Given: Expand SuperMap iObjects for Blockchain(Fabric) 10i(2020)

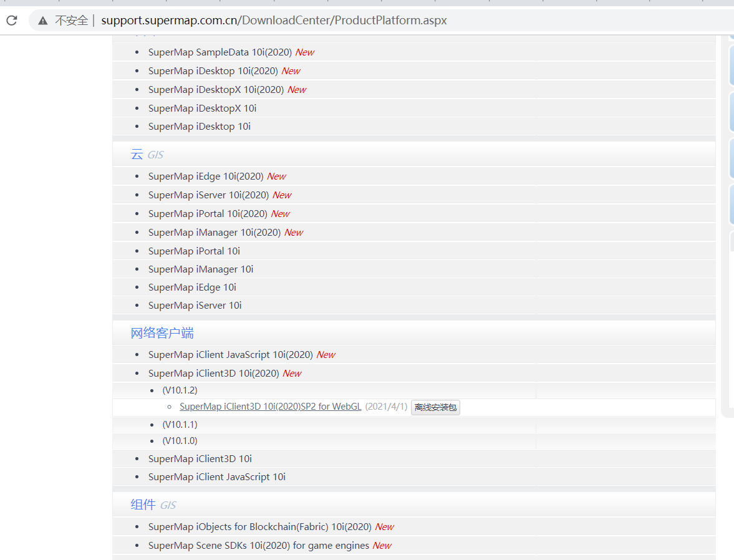Looking at the screenshot, I should 260,527.
